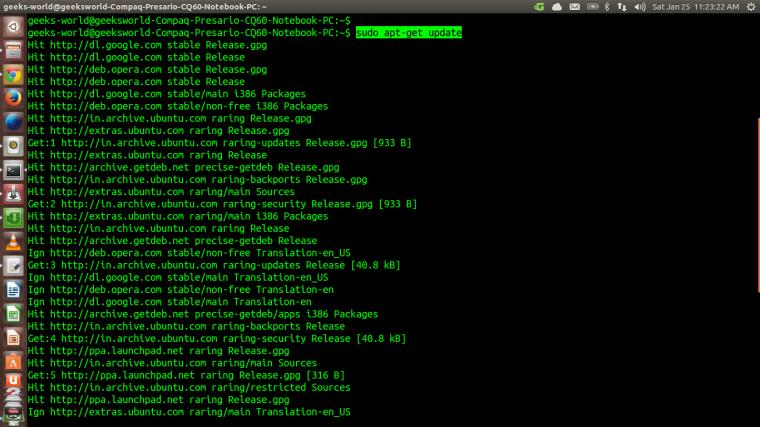Launch Firefox from the dock

point(13,98)
